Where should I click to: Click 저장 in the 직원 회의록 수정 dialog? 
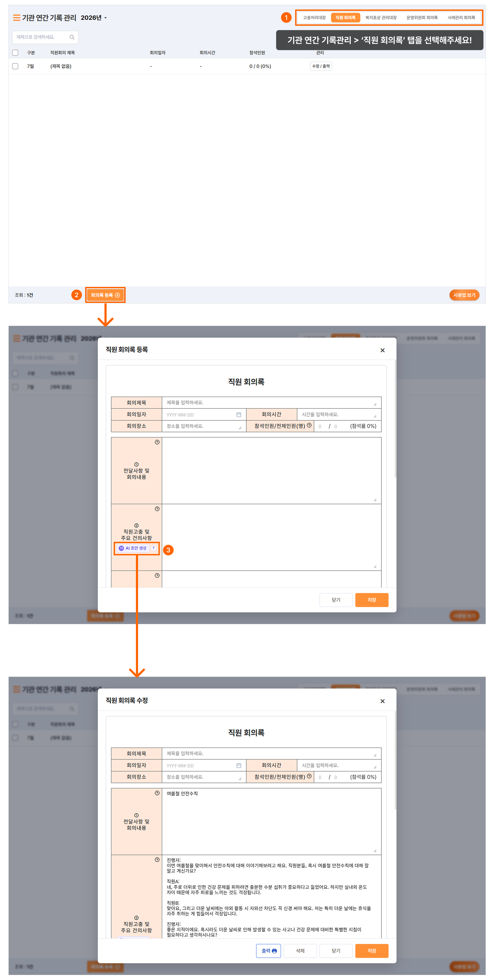point(371,951)
